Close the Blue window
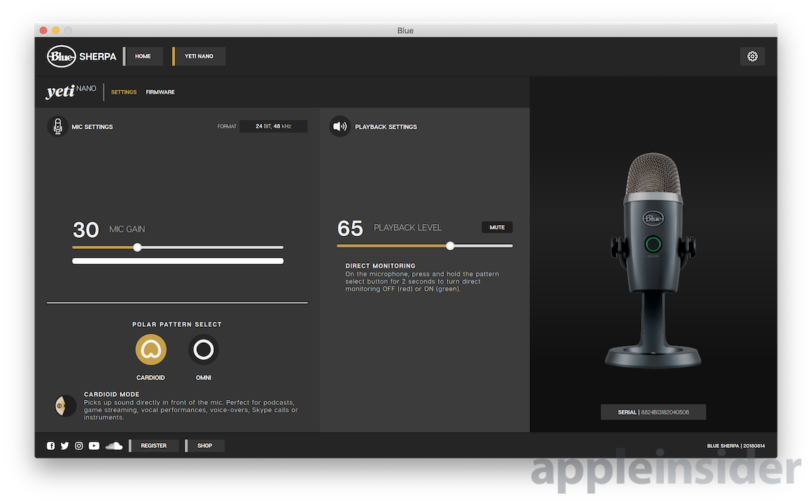812x504 pixels. click(43, 30)
